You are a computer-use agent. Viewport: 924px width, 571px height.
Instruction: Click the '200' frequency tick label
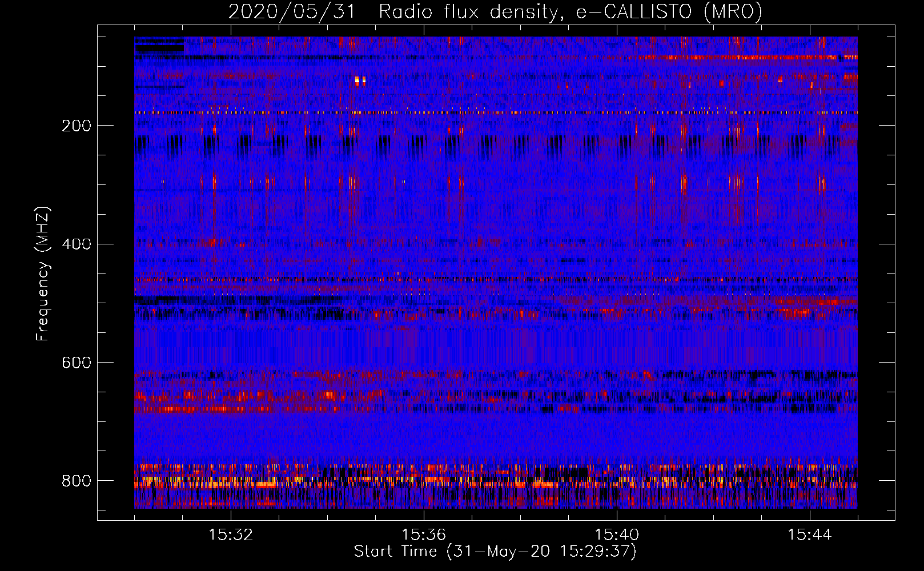click(x=77, y=126)
